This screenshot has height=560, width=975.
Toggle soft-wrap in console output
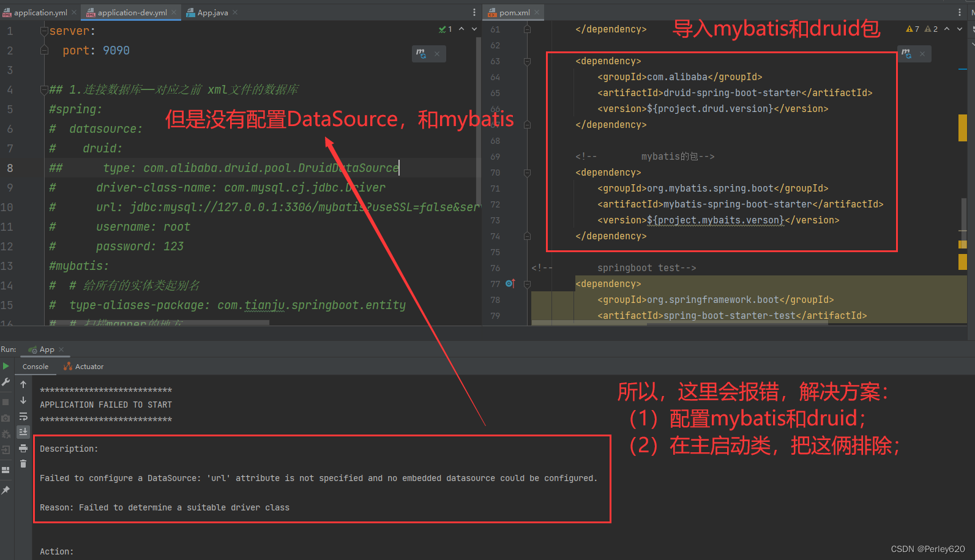(23, 416)
